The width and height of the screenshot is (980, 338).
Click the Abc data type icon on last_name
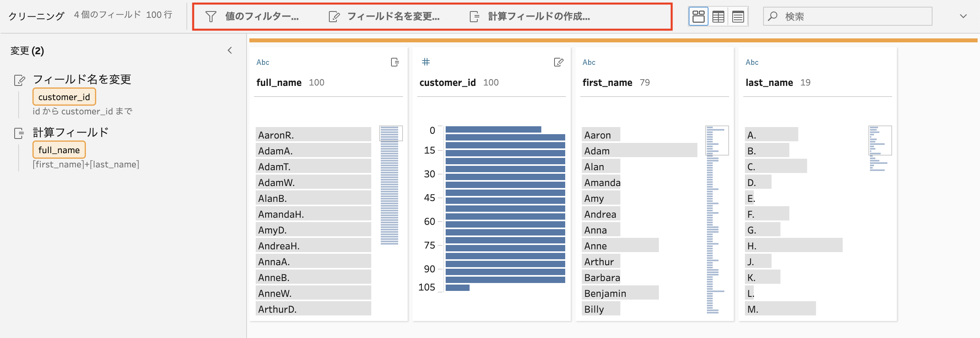coord(752,62)
